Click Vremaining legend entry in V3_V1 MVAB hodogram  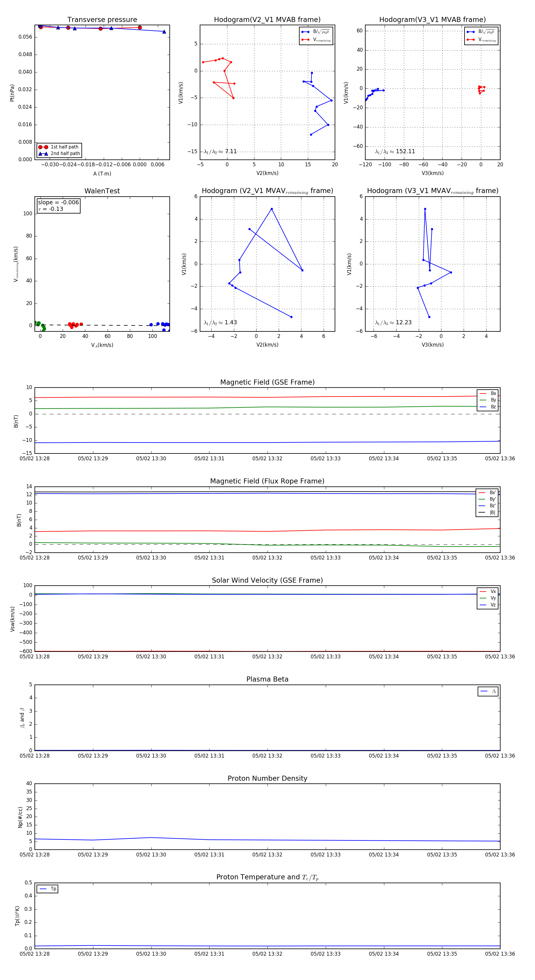pos(481,39)
